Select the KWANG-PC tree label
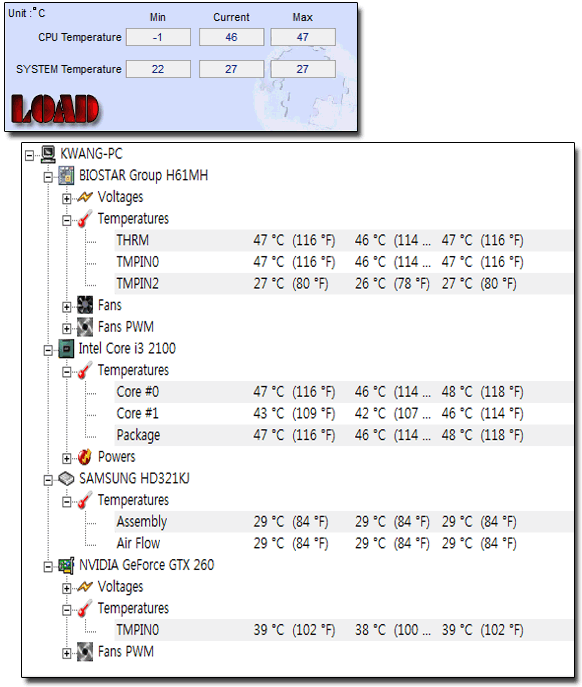The image size is (582, 687). (x=91, y=154)
